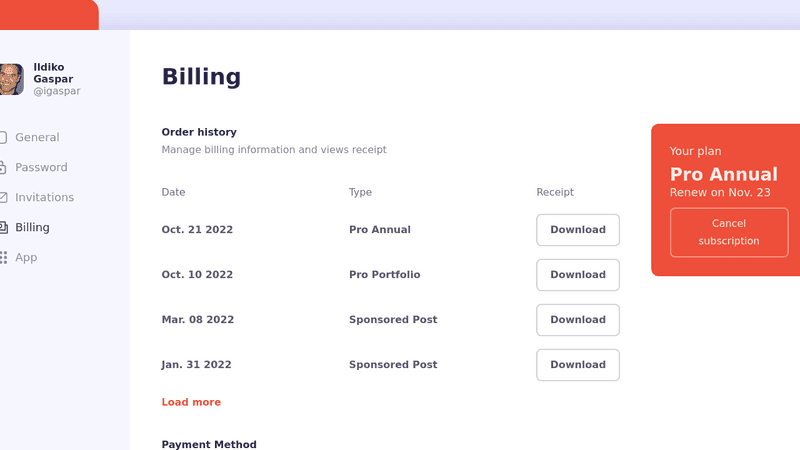Click the General sidebar icon

[x=3, y=137]
